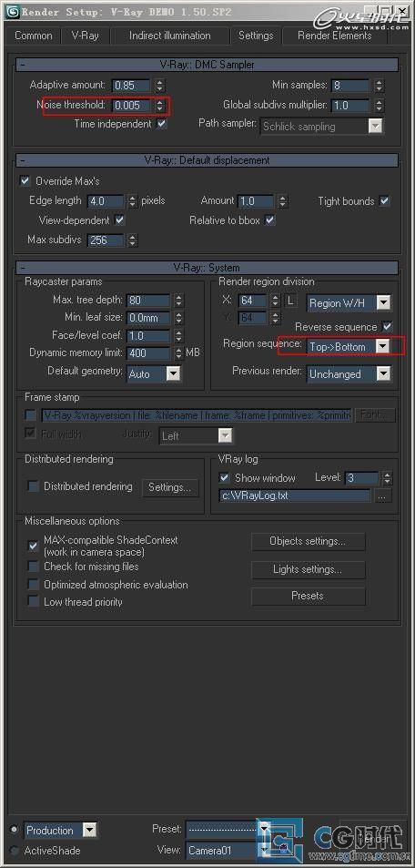Toggle MAX-compatible ShadeContext checkbox
This screenshot has height=868, width=415.
coord(33,546)
